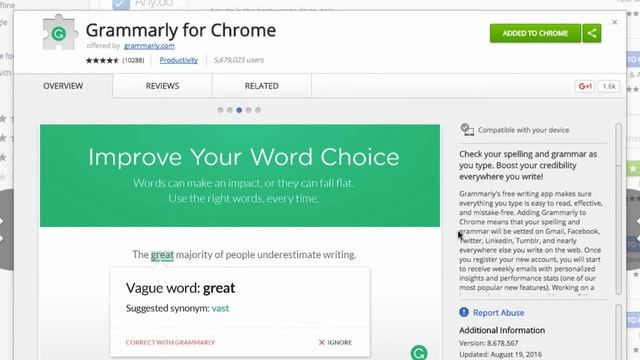The image size is (640, 360).
Task: Select the fourth screenshot carousel dot
Action: [x=249, y=110]
